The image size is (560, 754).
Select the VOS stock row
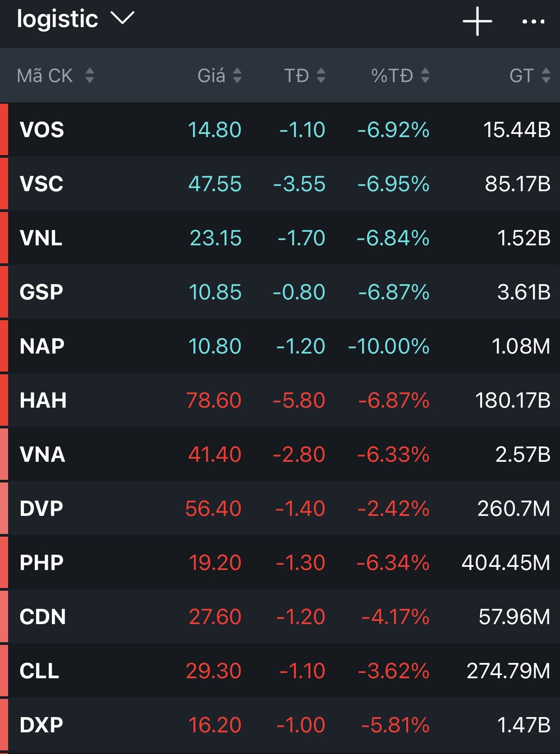[280, 130]
